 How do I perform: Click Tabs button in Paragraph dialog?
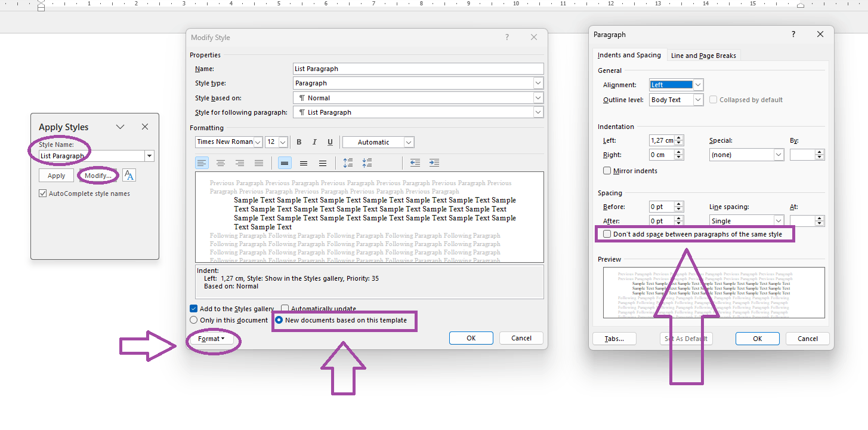(x=614, y=339)
